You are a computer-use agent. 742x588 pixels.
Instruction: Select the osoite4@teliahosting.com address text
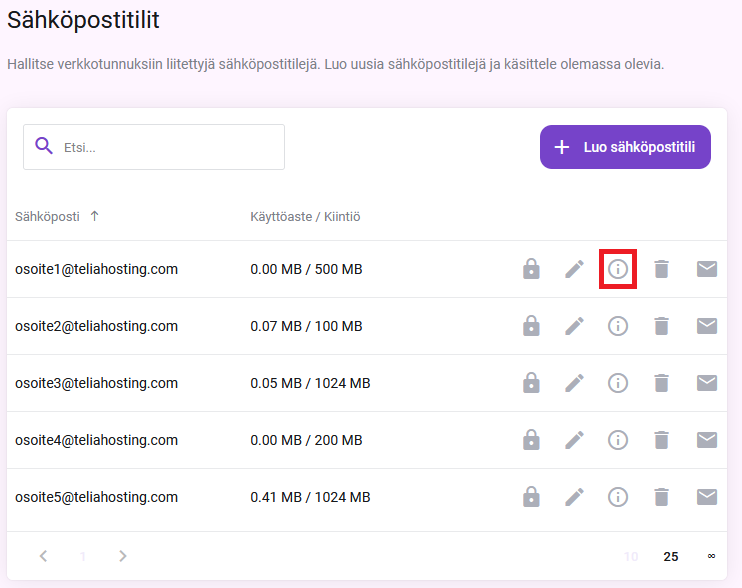pyautogui.click(x=97, y=440)
